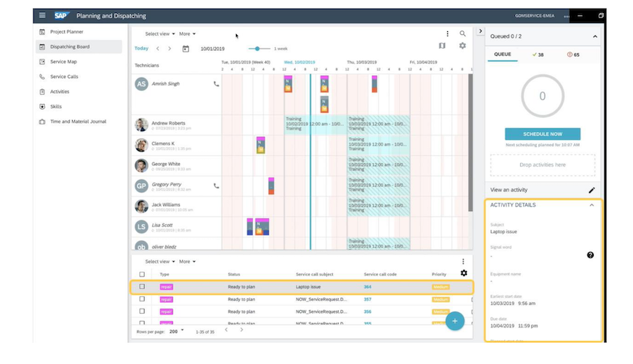Open the calendar date picker icon
This screenshot has width=633, height=364.
click(186, 49)
